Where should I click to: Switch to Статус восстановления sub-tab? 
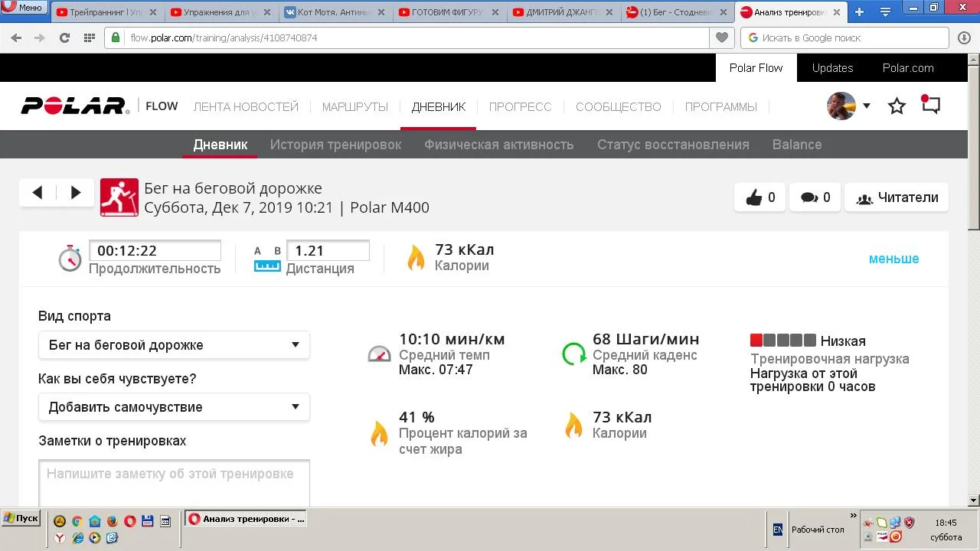click(673, 145)
